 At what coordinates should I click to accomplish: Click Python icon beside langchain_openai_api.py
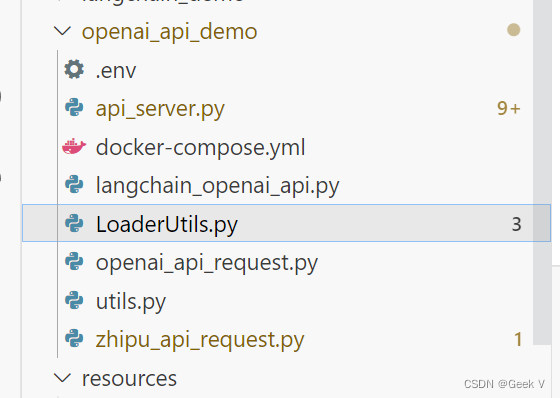pos(74,184)
